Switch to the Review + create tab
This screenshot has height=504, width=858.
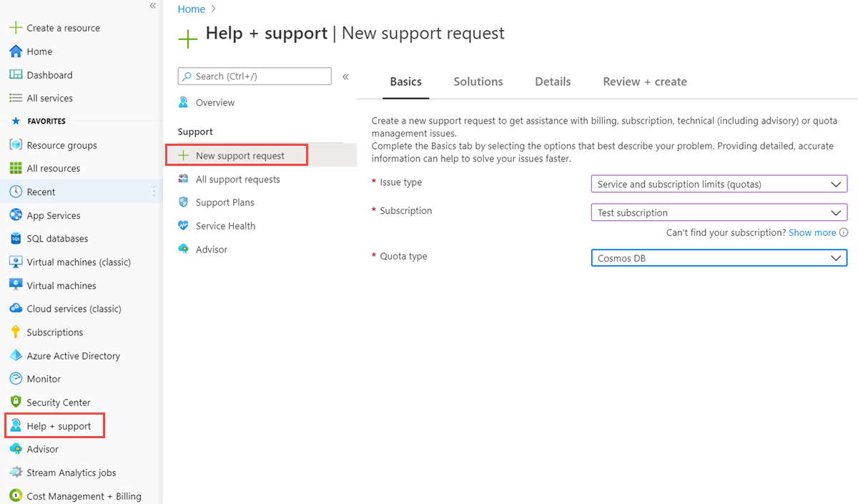click(x=644, y=81)
